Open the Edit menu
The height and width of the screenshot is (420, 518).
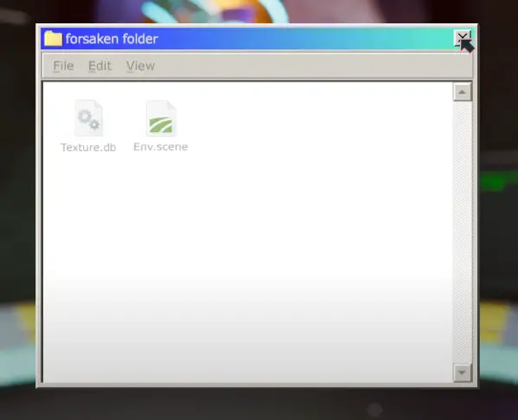(x=99, y=66)
